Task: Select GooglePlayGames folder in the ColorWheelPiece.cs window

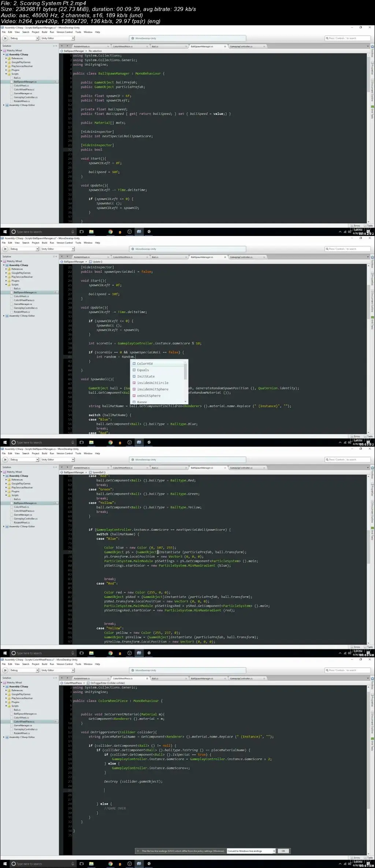Action: pos(21,694)
